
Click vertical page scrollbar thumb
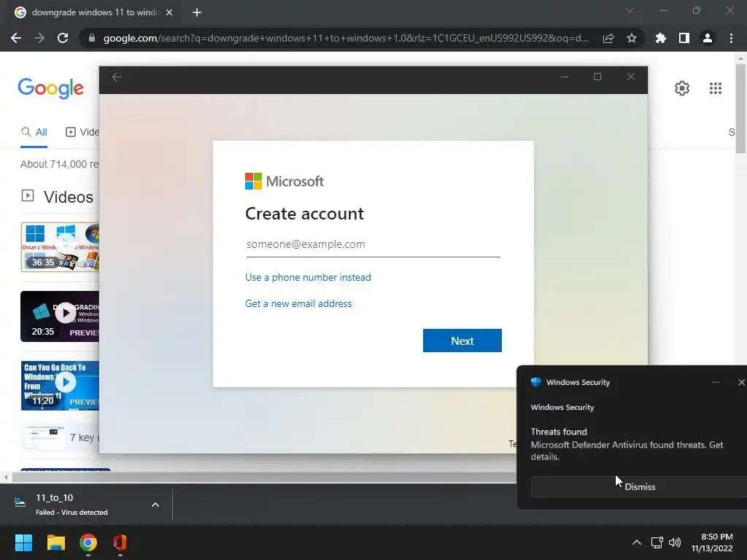pyautogui.click(x=740, y=108)
